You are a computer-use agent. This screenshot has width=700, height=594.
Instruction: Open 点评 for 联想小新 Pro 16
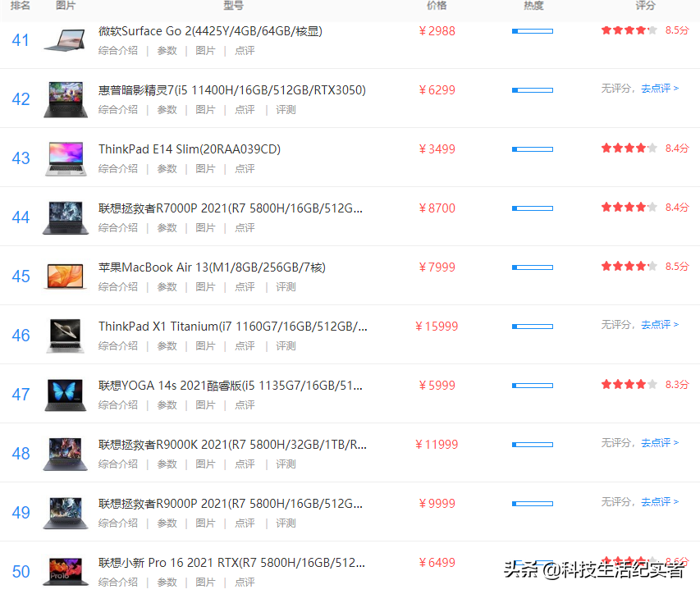245,583
